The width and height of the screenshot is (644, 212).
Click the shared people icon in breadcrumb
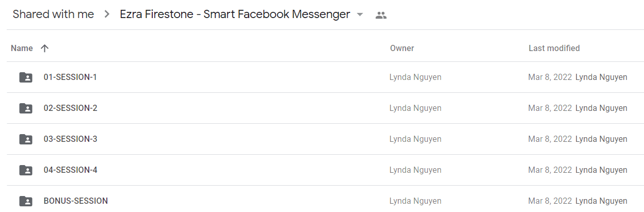381,15
